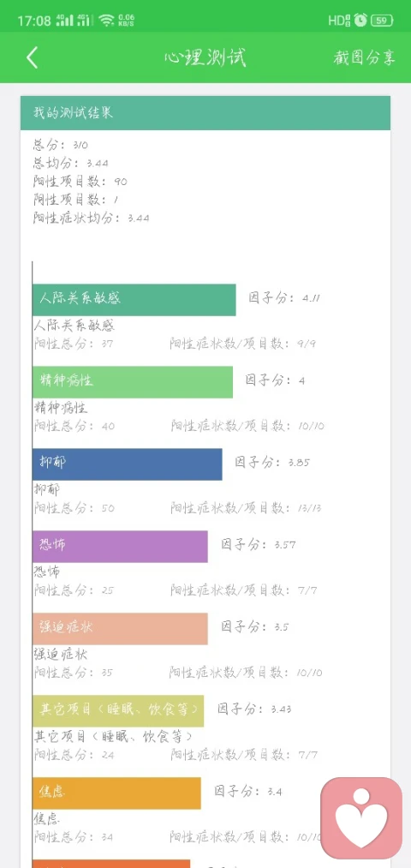Screen dimensions: 411x868
Task: Tap the Wi-Fi status icon
Action: tap(106, 21)
